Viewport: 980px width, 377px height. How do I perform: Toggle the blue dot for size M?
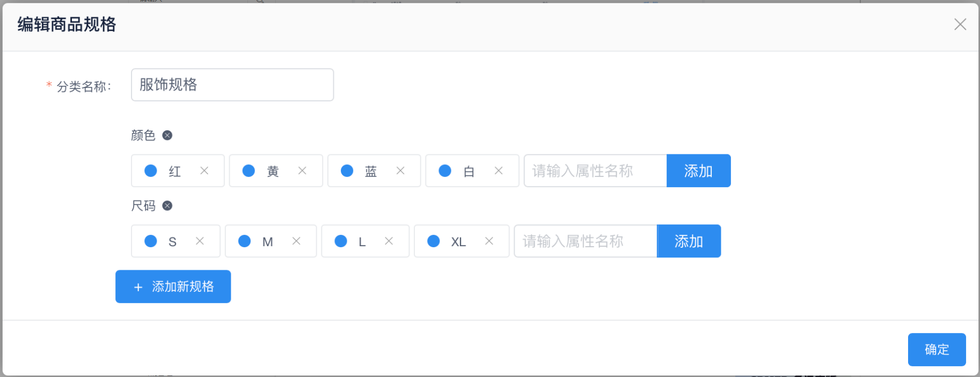point(245,241)
